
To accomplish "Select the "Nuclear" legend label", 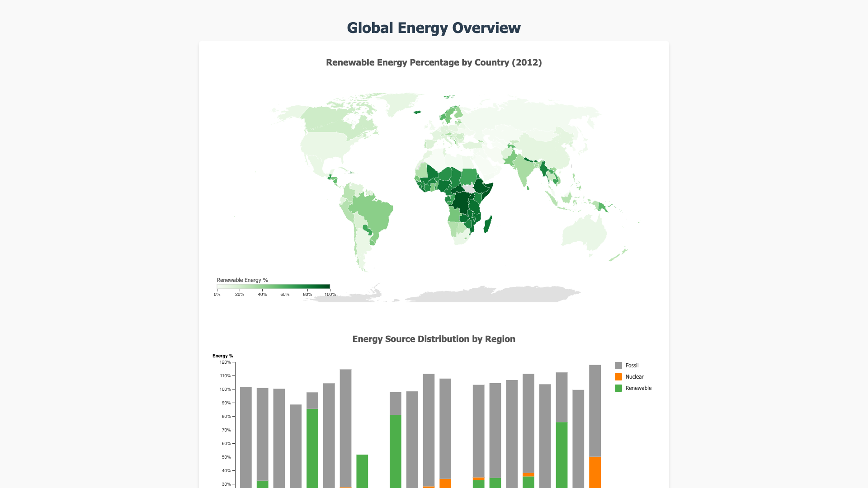I will 634,377.
